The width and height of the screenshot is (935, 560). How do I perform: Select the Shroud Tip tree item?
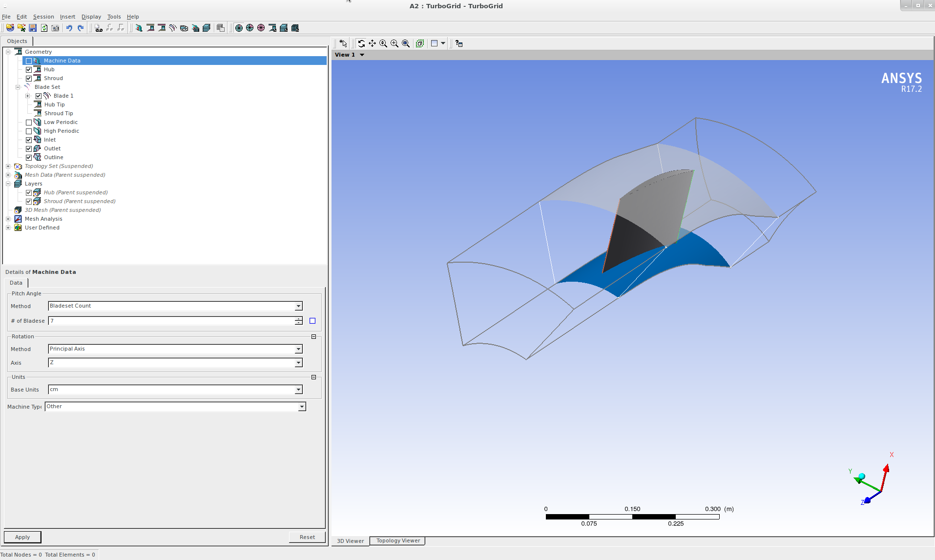(x=59, y=113)
